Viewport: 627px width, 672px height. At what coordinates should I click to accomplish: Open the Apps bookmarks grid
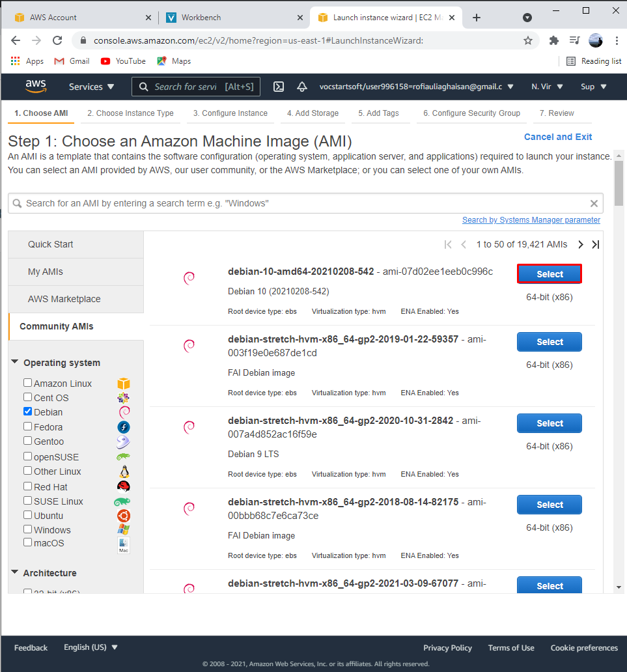coord(27,61)
